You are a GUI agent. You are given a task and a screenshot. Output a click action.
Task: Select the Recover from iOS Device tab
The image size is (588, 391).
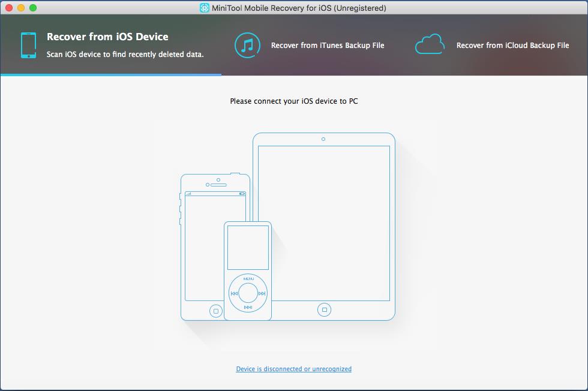[x=108, y=37]
